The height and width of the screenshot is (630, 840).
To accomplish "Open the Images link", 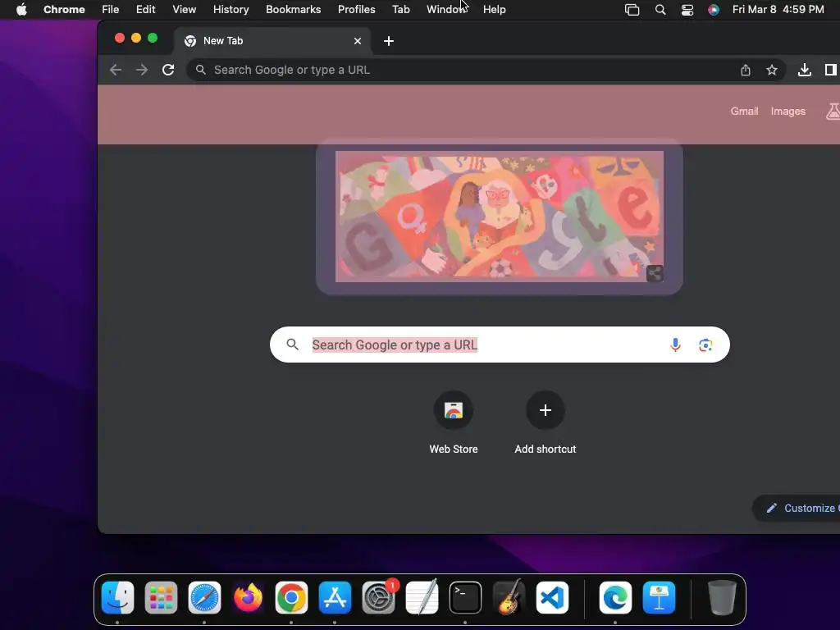I will 788,112.
